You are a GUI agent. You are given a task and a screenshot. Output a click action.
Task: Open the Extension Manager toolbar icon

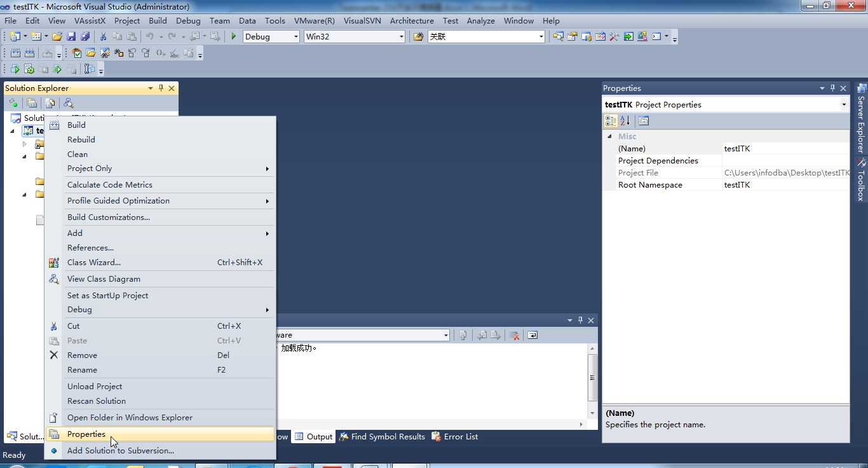642,37
